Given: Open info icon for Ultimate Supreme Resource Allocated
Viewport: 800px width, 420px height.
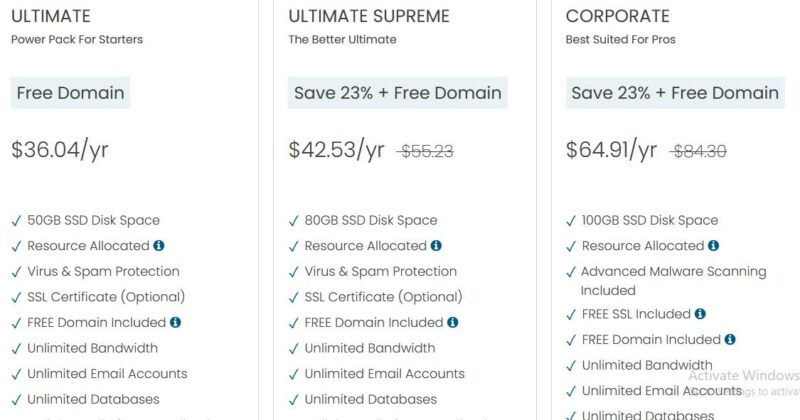Looking at the screenshot, I should [436, 245].
